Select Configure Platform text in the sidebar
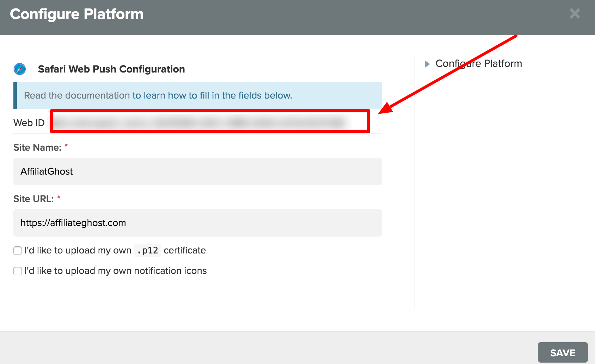 pos(478,64)
